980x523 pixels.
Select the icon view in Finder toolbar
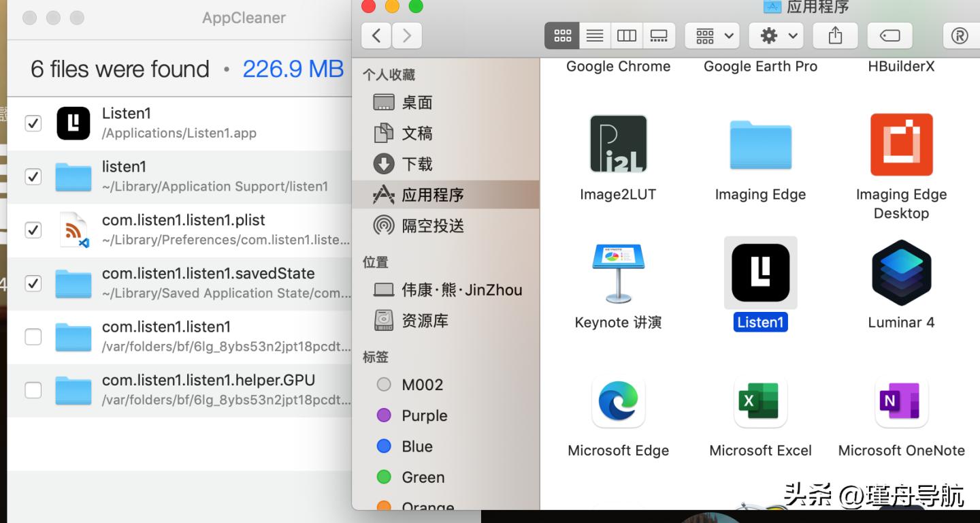562,35
